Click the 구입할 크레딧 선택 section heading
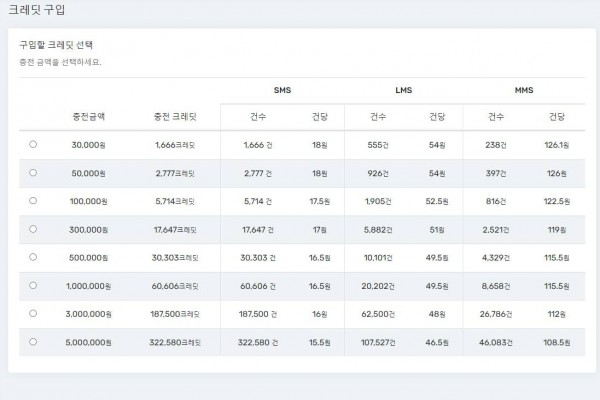The image size is (600, 400). [63, 46]
